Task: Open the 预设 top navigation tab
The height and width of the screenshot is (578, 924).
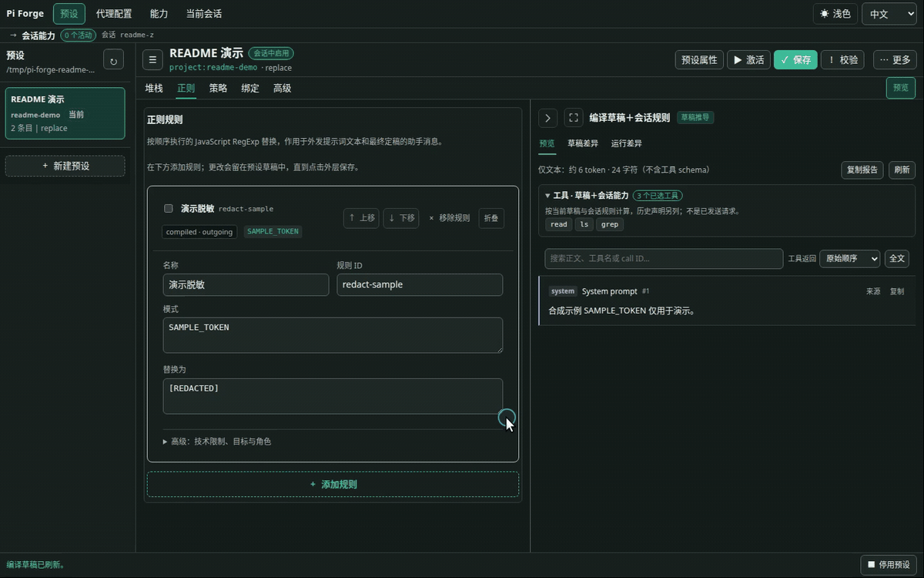Action: pyautogui.click(x=69, y=14)
